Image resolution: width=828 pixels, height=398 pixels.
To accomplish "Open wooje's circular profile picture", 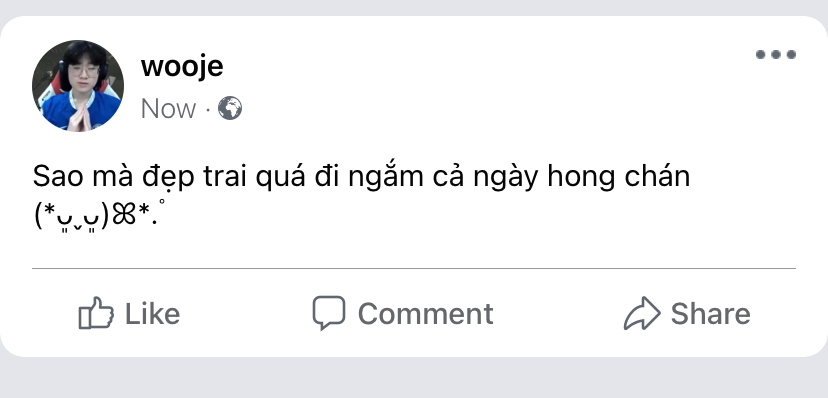I will click(78, 86).
